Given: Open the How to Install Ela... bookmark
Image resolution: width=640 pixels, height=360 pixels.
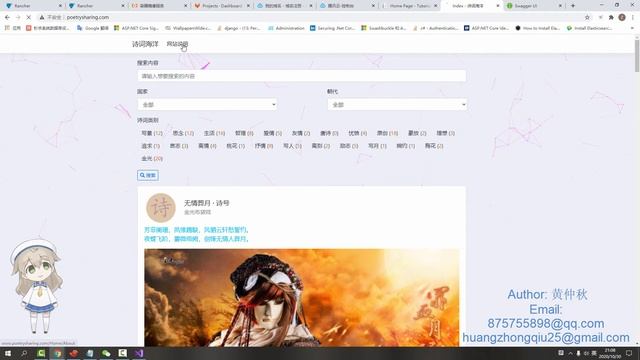Looking at the screenshot, I should tap(538, 28).
